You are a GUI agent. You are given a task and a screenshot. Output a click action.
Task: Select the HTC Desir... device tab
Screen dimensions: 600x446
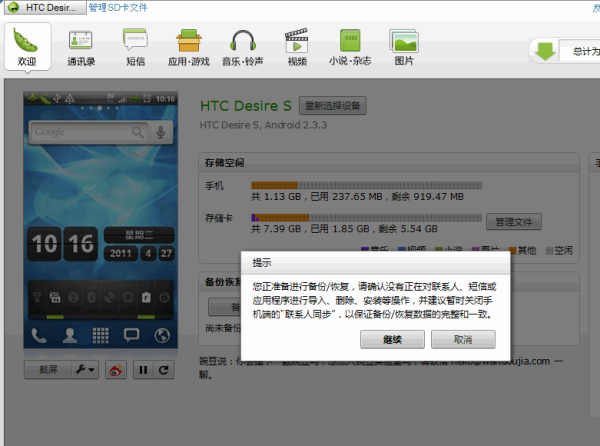pos(45,8)
